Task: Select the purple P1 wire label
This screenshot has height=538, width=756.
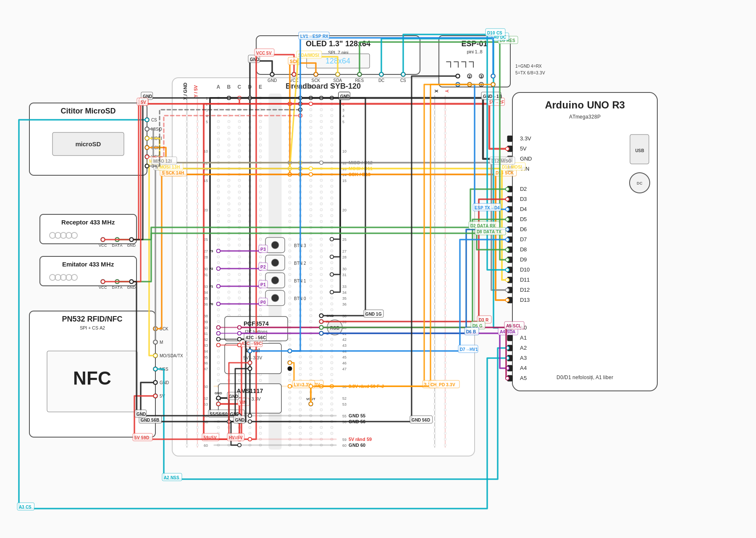Action: 263,285
